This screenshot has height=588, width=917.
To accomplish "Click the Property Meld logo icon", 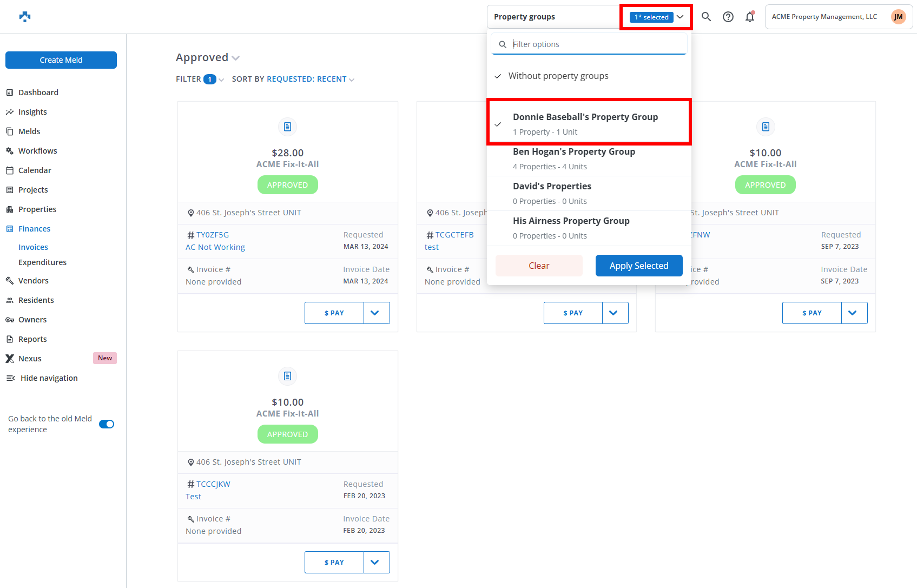I will [25, 17].
